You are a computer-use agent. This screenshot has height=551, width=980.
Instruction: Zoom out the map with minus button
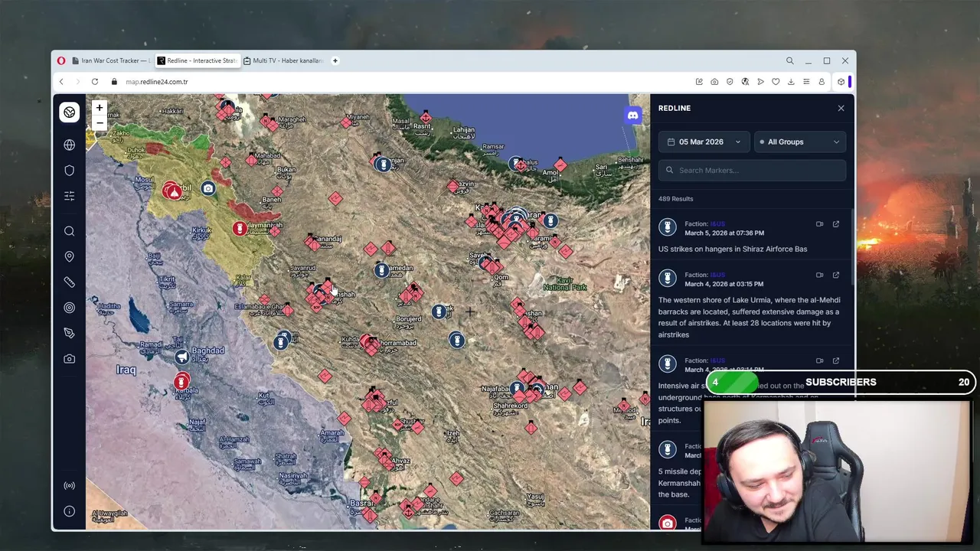[x=99, y=122]
